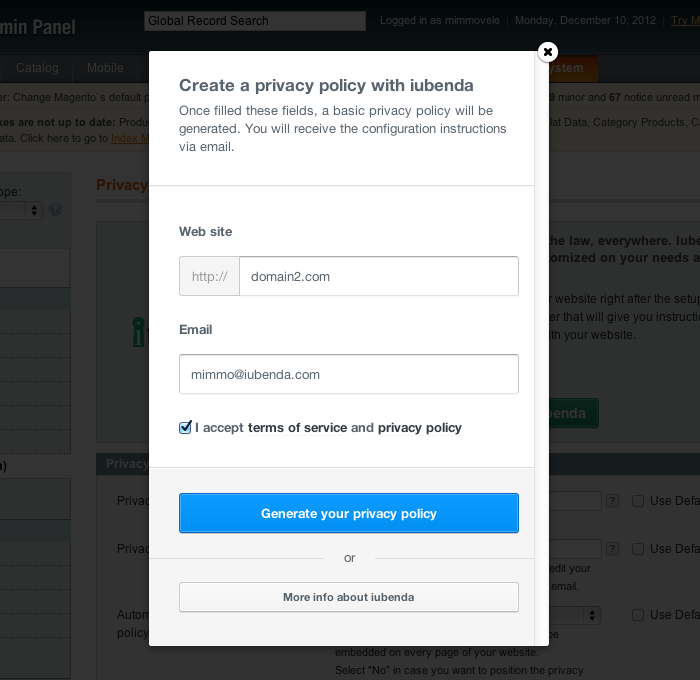Click the green iubenda logo icon

coord(140,332)
